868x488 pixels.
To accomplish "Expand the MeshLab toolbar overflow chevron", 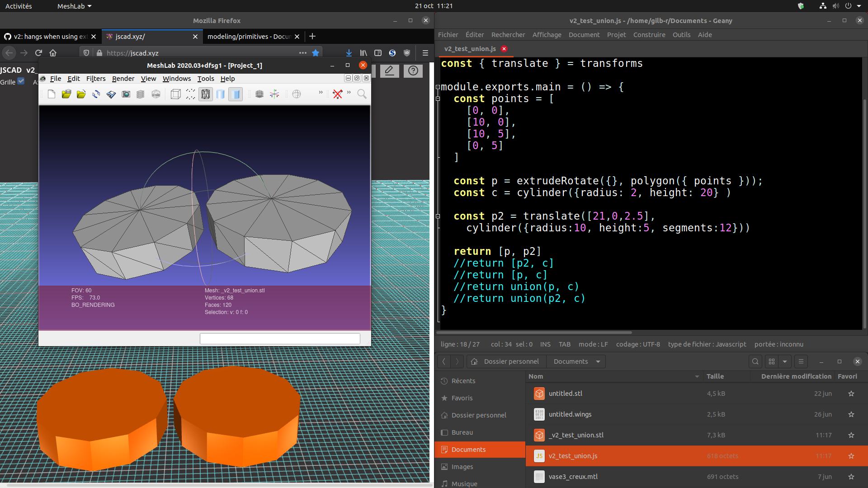I will pyautogui.click(x=321, y=93).
